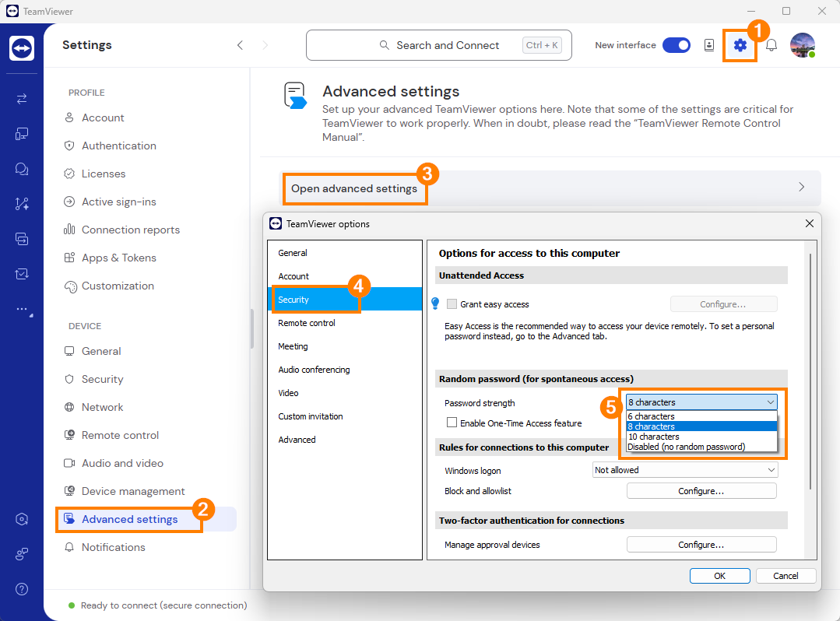This screenshot has height=621, width=840.
Task: Open the stacked windows icon in sidebar
Action: point(22,239)
